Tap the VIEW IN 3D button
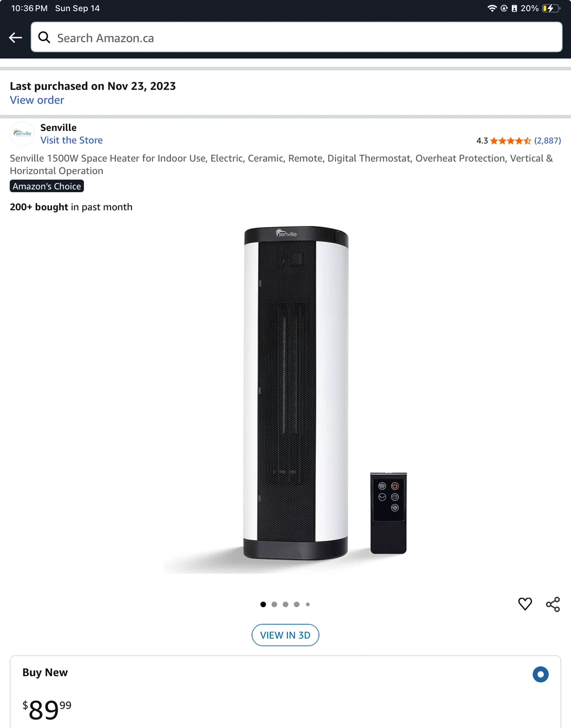This screenshot has height=728, width=571. pyautogui.click(x=285, y=635)
